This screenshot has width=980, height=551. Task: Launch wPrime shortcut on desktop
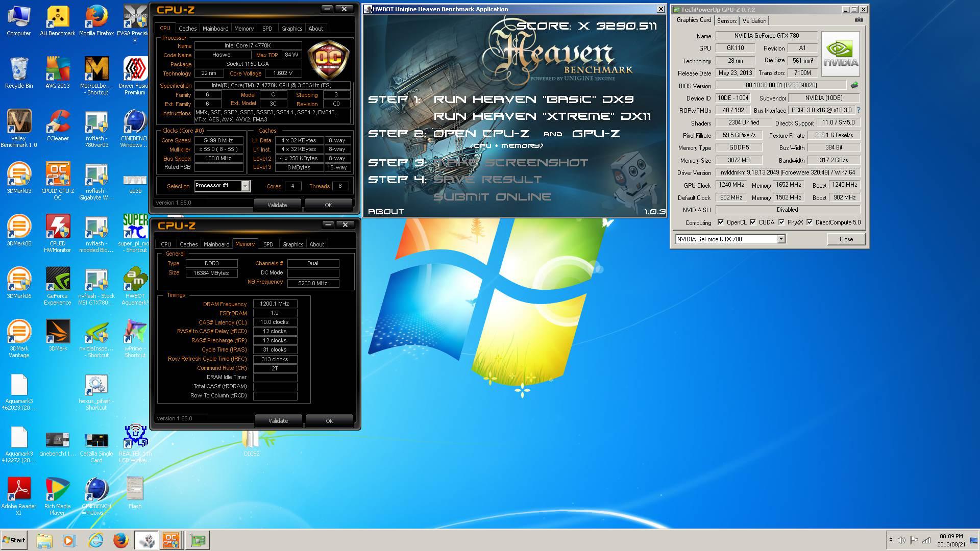[135, 339]
